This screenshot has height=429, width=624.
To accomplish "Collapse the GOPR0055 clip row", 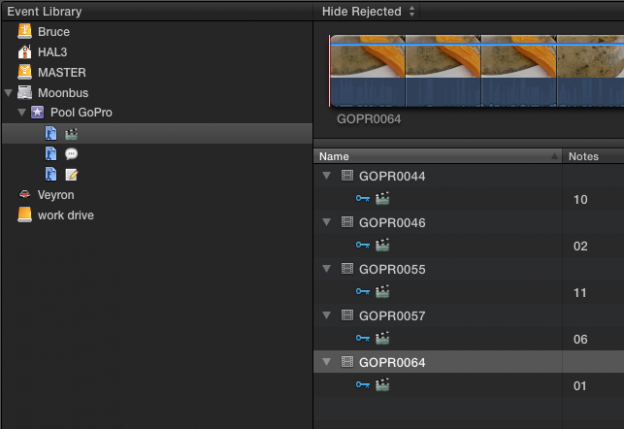I will point(326,269).
